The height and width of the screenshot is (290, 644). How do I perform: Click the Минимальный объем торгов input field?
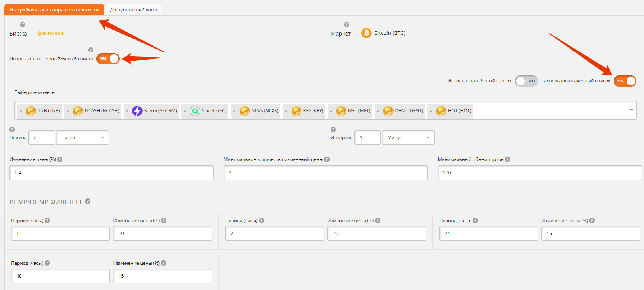[x=539, y=173]
